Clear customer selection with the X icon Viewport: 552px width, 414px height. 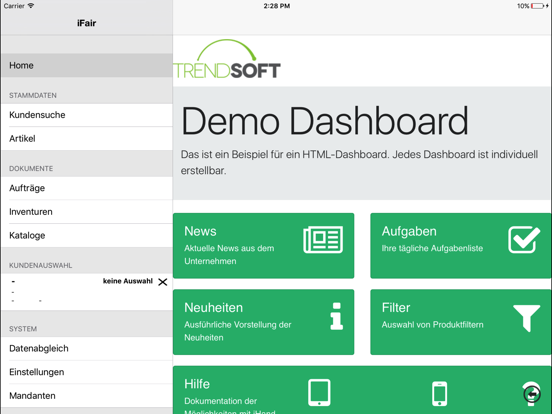tap(163, 282)
